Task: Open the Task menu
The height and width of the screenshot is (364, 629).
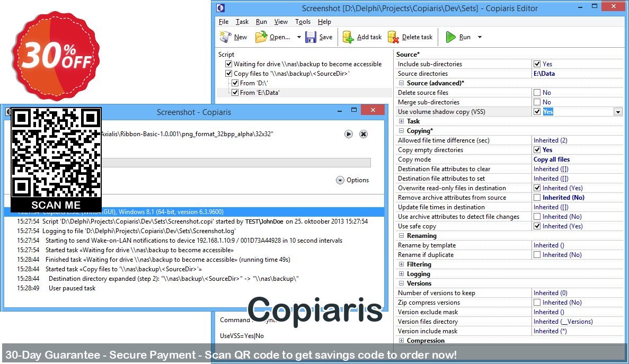Action: (x=242, y=22)
